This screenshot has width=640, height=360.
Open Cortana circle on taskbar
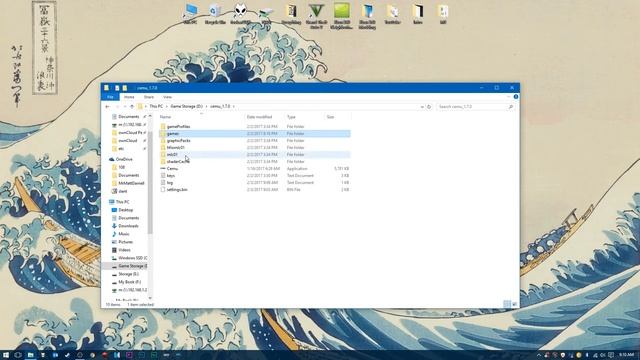click(x=18, y=355)
